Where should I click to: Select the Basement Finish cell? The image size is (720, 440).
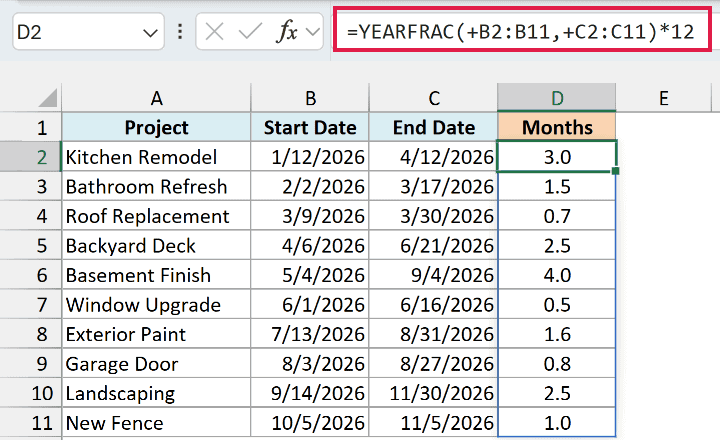[x=157, y=275]
